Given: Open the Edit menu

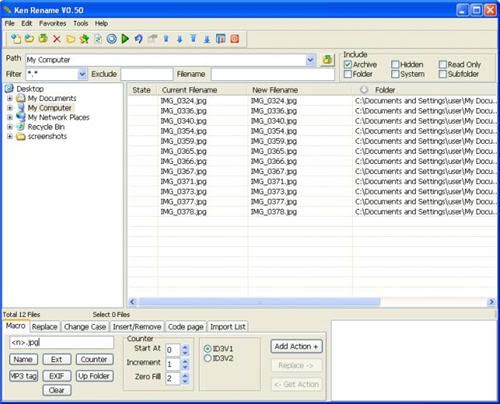Looking at the screenshot, I should pyautogui.click(x=27, y=23).
